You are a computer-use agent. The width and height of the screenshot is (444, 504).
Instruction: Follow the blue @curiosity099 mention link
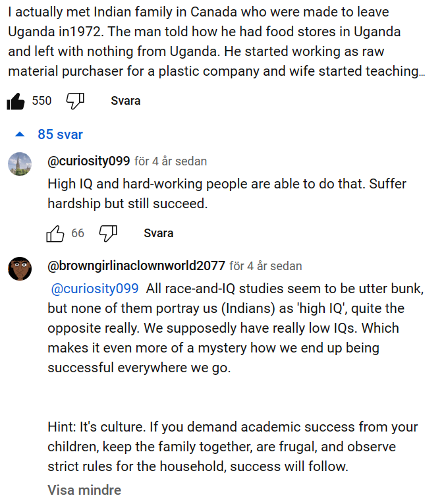click(95, 289)
